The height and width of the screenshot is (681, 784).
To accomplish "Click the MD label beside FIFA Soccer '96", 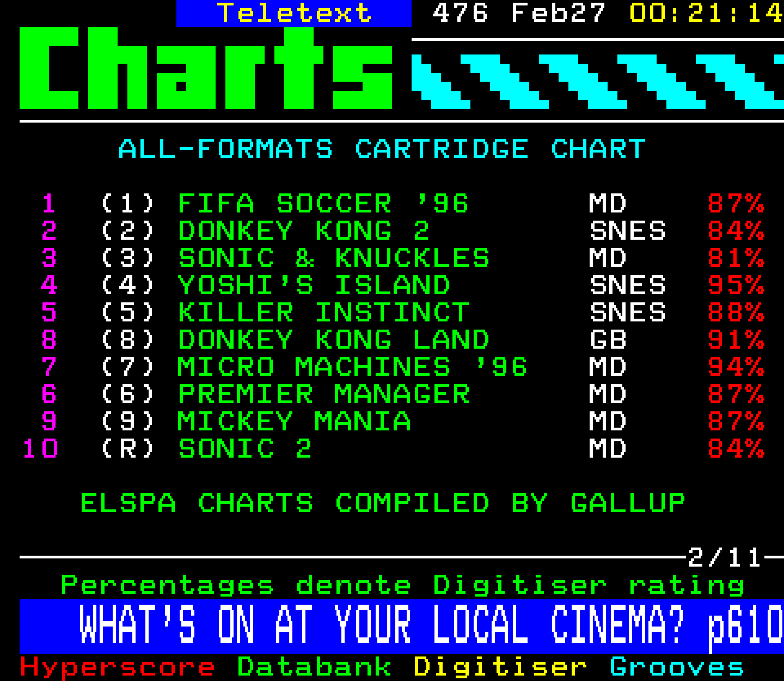I will [x=608, y=204].
